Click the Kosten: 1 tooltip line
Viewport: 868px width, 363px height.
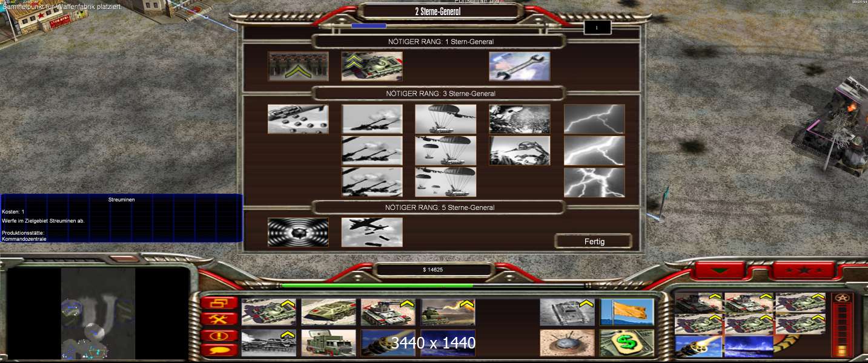(x=13, y=212)
